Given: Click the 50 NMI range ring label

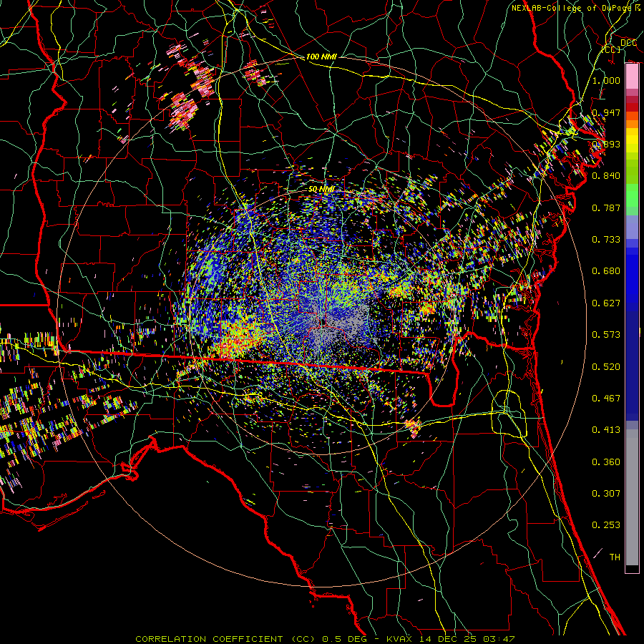Looking at the screenshot, I should (x=321, y=189).
